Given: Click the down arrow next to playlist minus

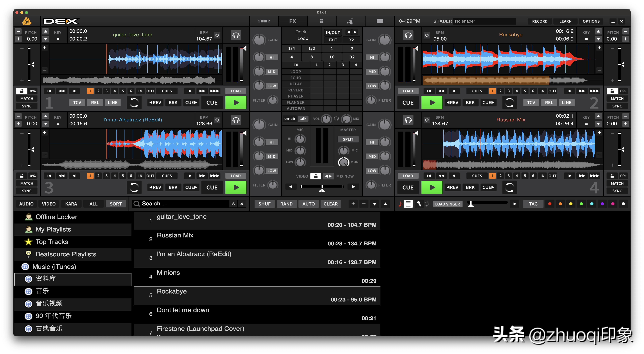Looking at the screenshot, I should [375, 204].
